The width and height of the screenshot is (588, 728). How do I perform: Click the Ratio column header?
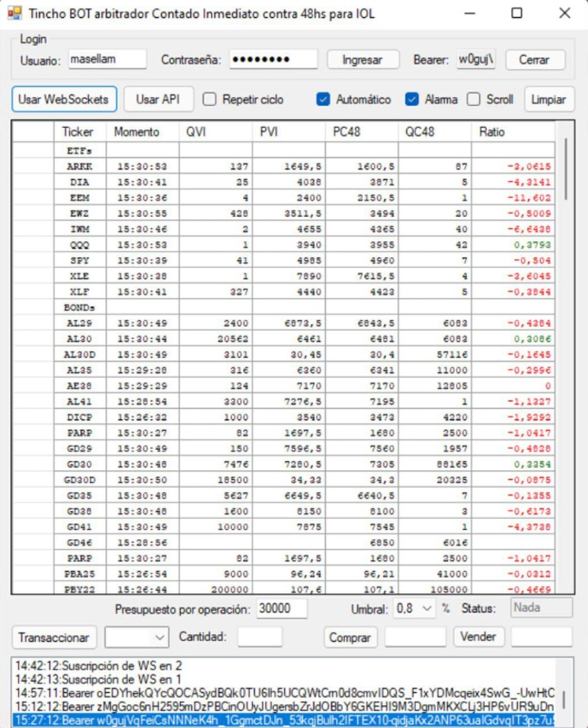point(513,132)
